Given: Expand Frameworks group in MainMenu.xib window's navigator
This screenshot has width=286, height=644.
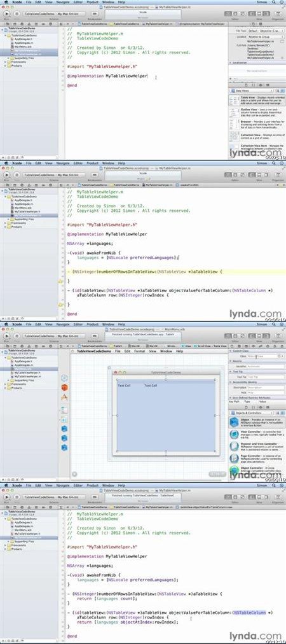Looking at the screenshot, I should (5, 384).
